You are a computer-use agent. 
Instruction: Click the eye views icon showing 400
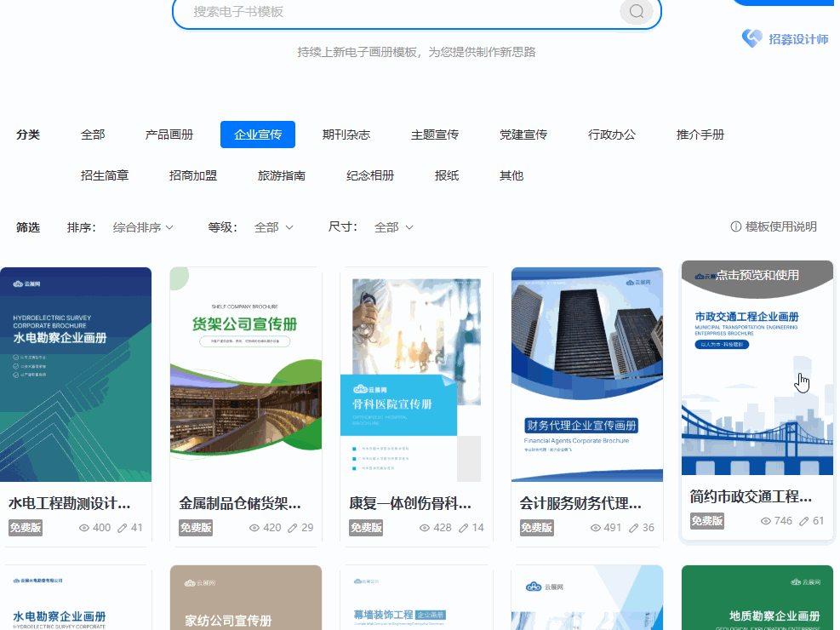coord(84,528)
